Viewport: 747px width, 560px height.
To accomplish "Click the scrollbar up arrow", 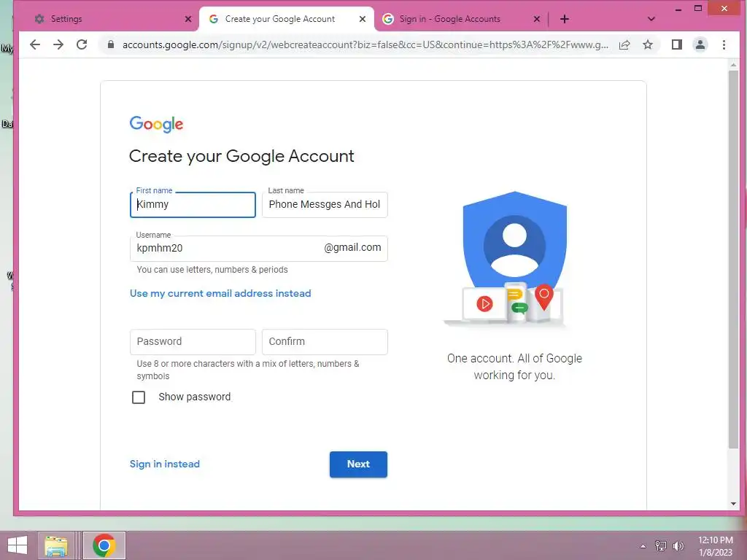I will (733, 64).
